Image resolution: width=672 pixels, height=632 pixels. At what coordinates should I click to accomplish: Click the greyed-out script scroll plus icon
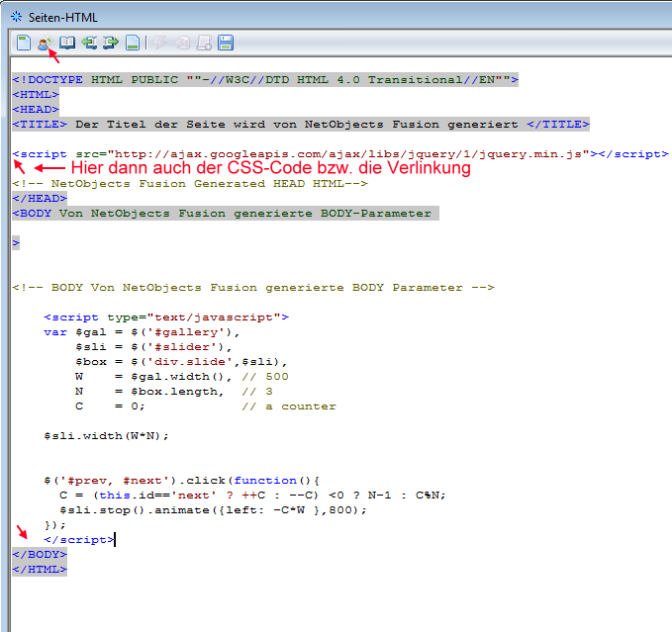pos(204,43)
